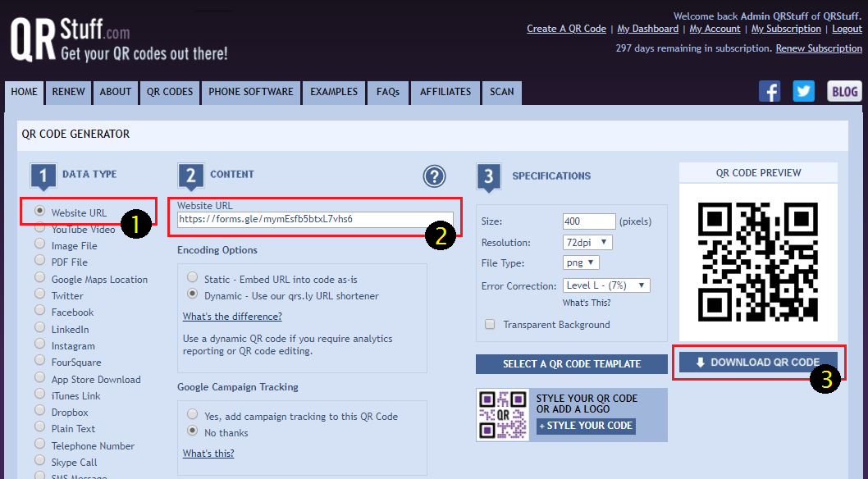Click Select a QR Code Template button

572,364
